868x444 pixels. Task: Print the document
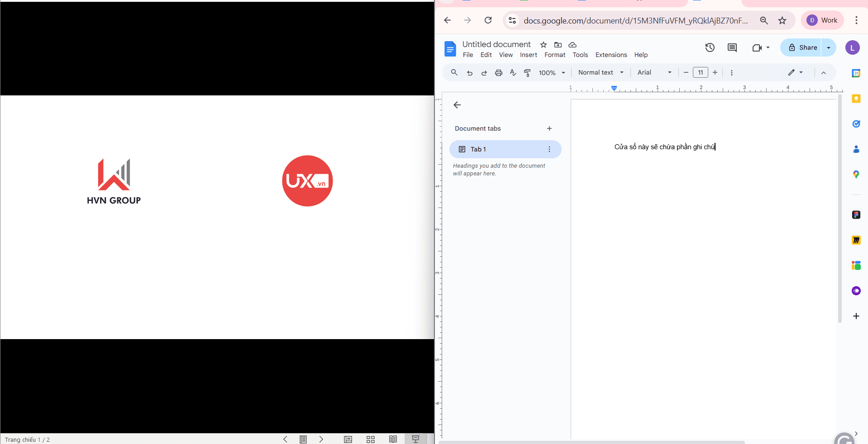tap(498, 72)
